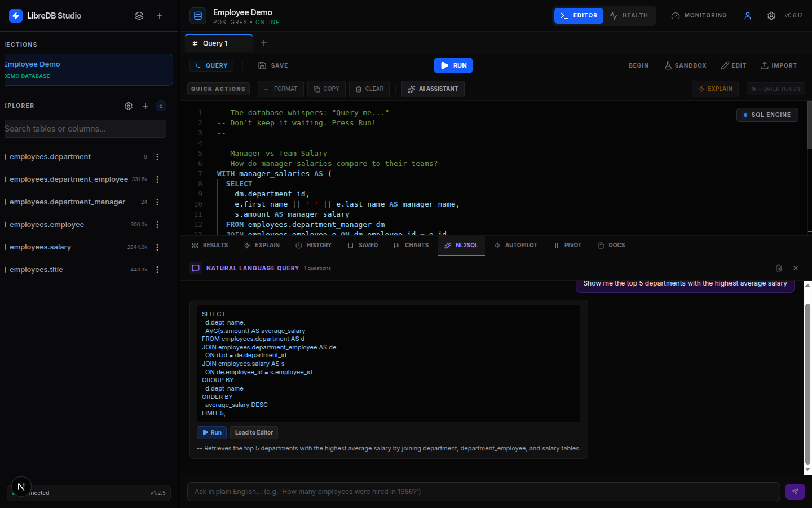Open more options for employees.department_employee
This screenshot has width=812, height=508.
pyautogui.click(x=157, y=179)
